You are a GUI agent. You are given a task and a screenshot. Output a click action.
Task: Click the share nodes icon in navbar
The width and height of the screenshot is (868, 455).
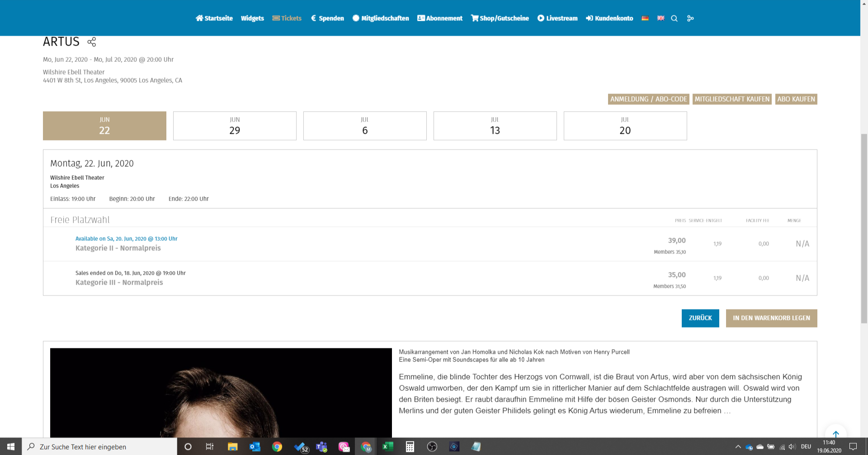[x=690, y=19]
